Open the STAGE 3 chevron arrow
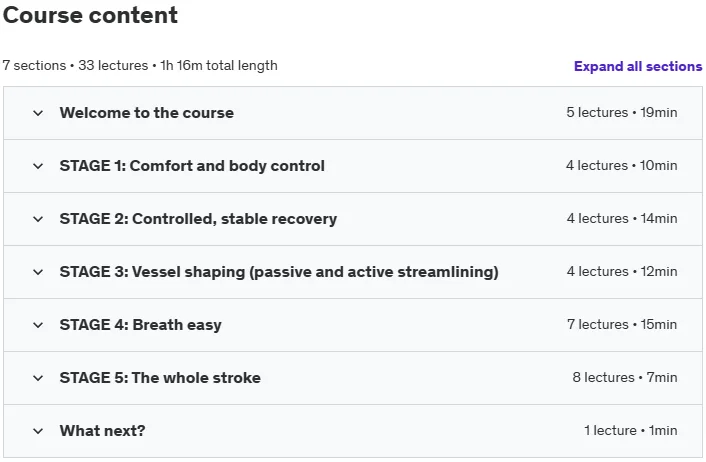The image size is (706, 462). tap(38, 272)
